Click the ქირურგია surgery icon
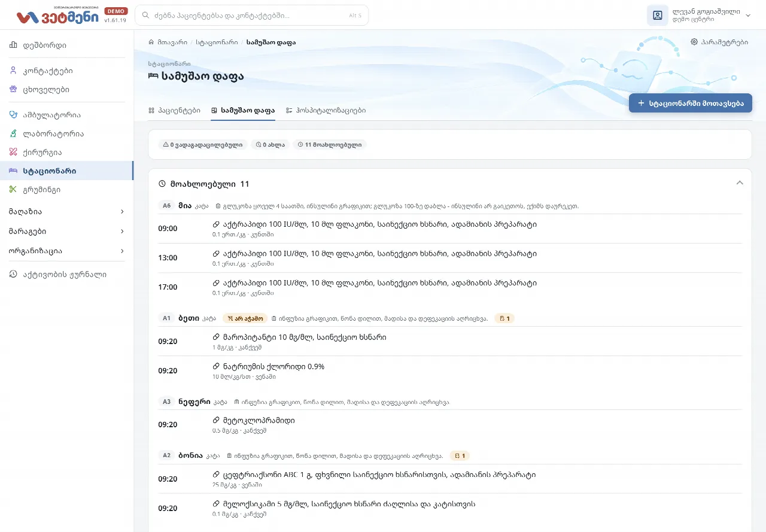The height and width of the screenshot is (532, 766). pyautogui.click(x=13, y=152)
